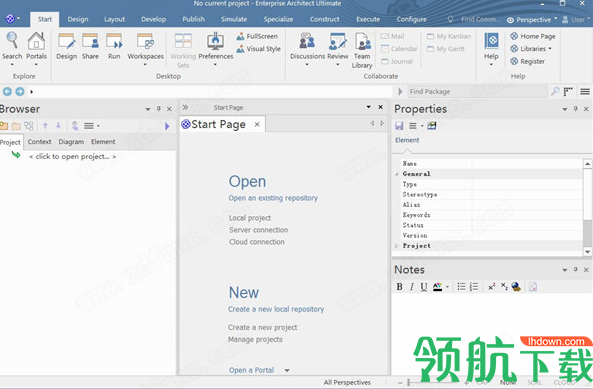The width and height of the screenshot is (593, 389).
Task: Switch to the Configure ribbon tab
Action: pos(411,19)
